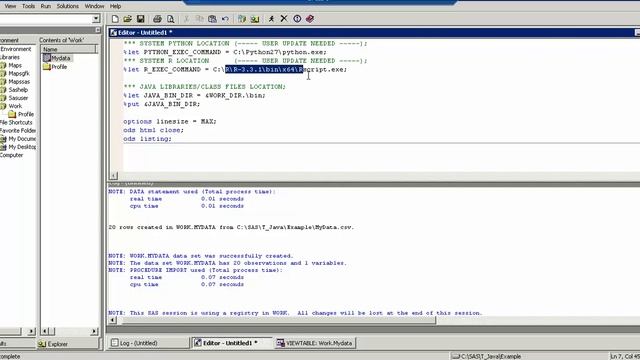The image size is (640, 360).
Task: Clear all with the X toolbar icon
Action: point(284,19)
